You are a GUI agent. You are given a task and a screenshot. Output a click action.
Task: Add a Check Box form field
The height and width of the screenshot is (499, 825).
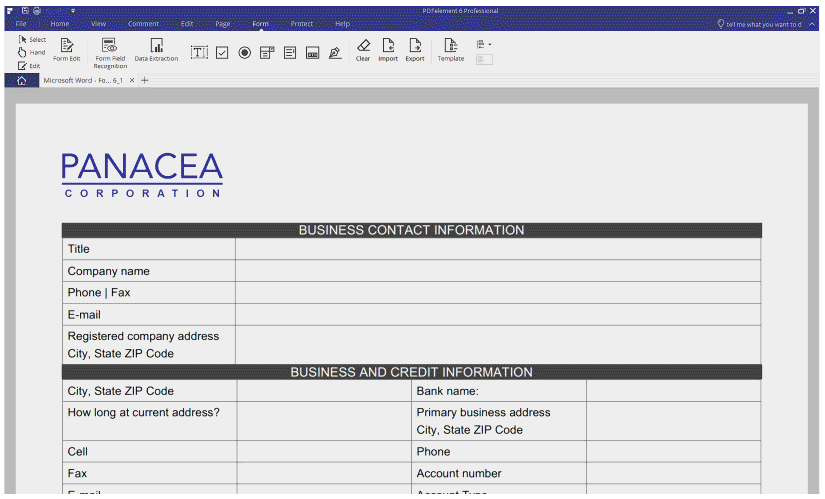coord(222,52)
